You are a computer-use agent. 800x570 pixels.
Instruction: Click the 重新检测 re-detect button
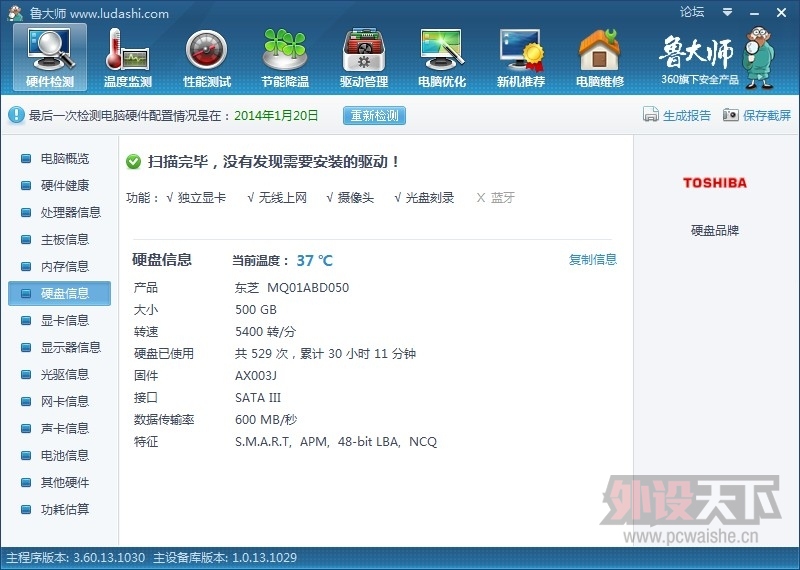click(x=374, y=115)
